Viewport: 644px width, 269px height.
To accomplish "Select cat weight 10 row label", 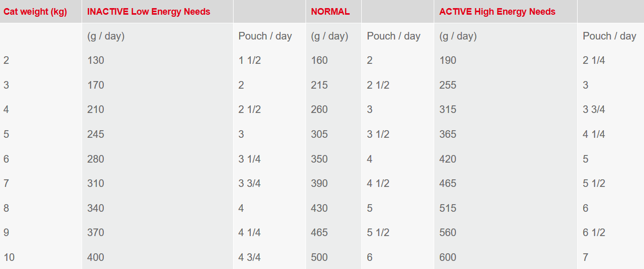I will [x=9, y=257].
